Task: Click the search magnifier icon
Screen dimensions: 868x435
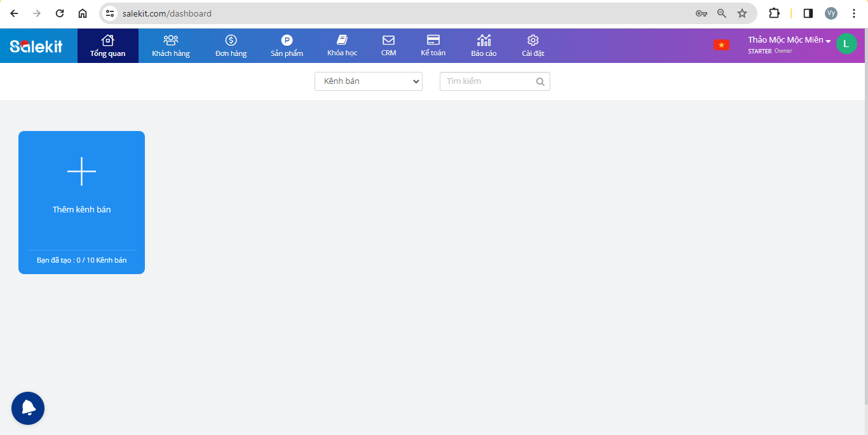Action: pos(540,81)
